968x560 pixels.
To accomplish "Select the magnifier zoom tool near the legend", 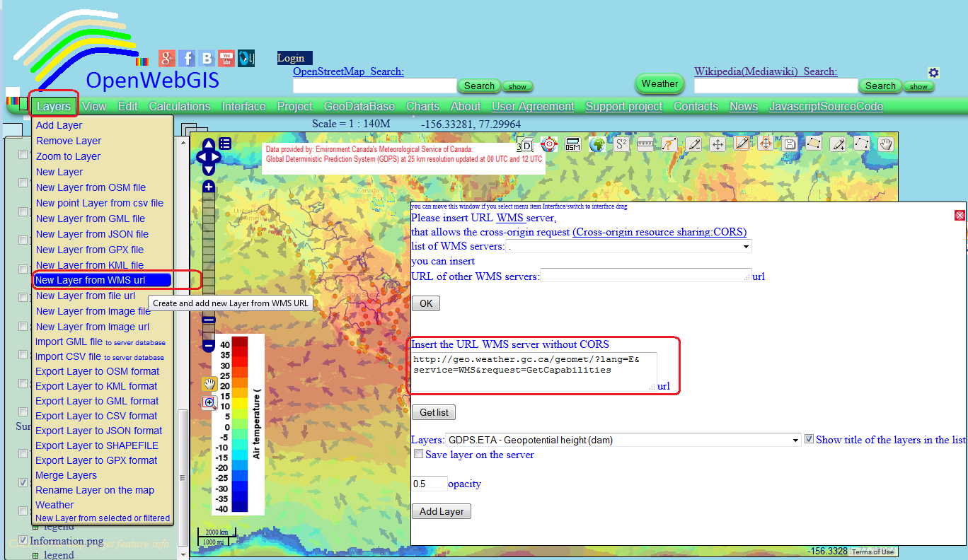I will pos(209,403).
